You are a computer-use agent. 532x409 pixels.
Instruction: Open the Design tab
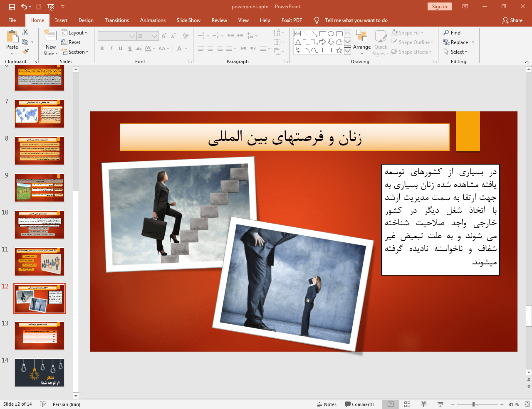(86, 20)
